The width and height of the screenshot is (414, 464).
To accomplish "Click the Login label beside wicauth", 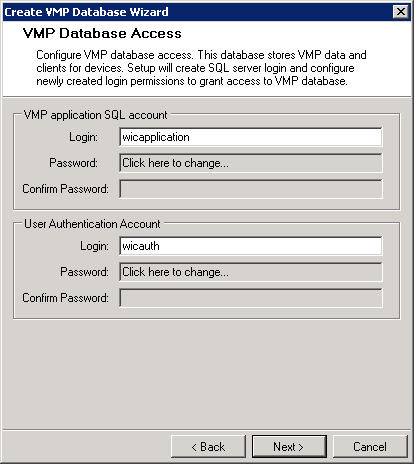I will click(94, 246).
